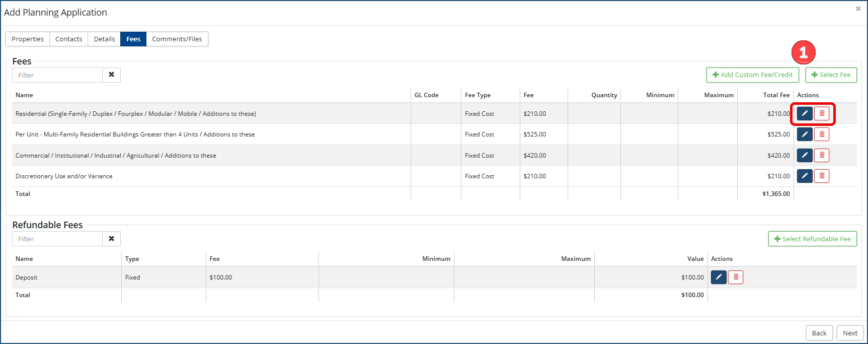Click Add Custom Fee/Credit button

pos(752,75)
